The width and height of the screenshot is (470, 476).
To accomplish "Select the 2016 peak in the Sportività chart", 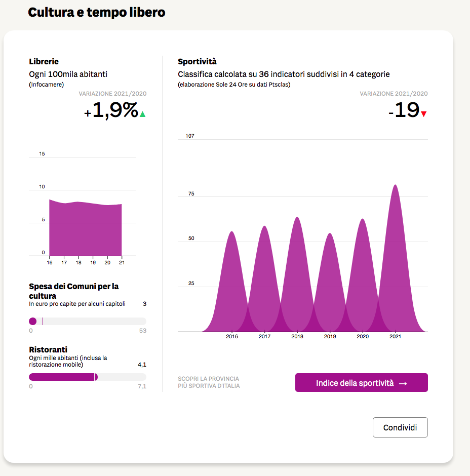I will coord(232,282).
